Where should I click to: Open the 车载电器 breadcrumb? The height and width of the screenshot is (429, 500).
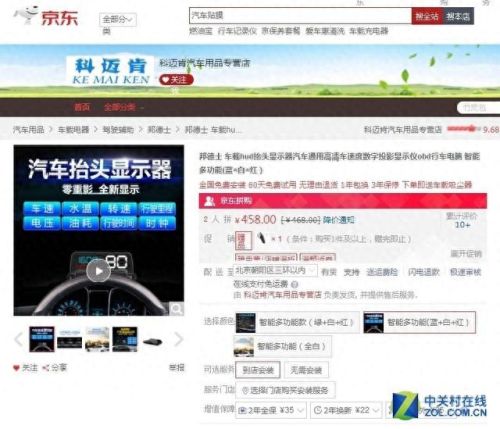pos(73,129)
